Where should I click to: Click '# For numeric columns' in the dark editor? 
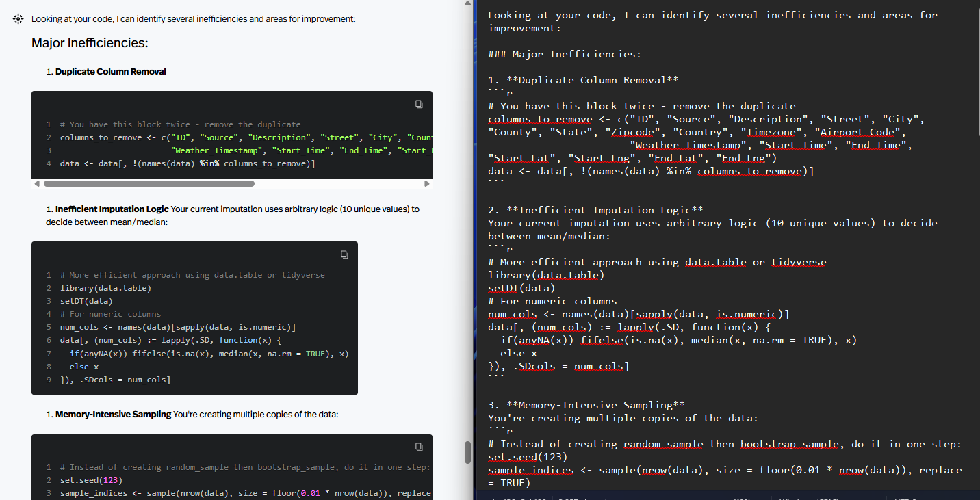[552, 301]
